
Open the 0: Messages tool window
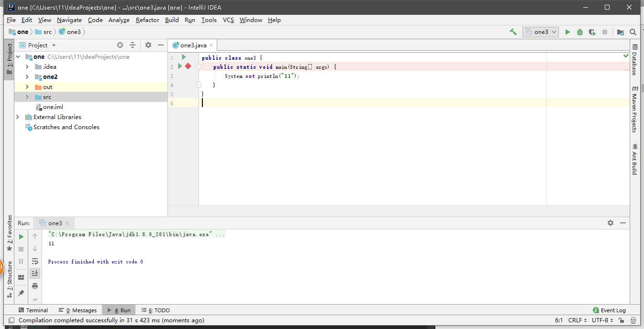point(78,310)
